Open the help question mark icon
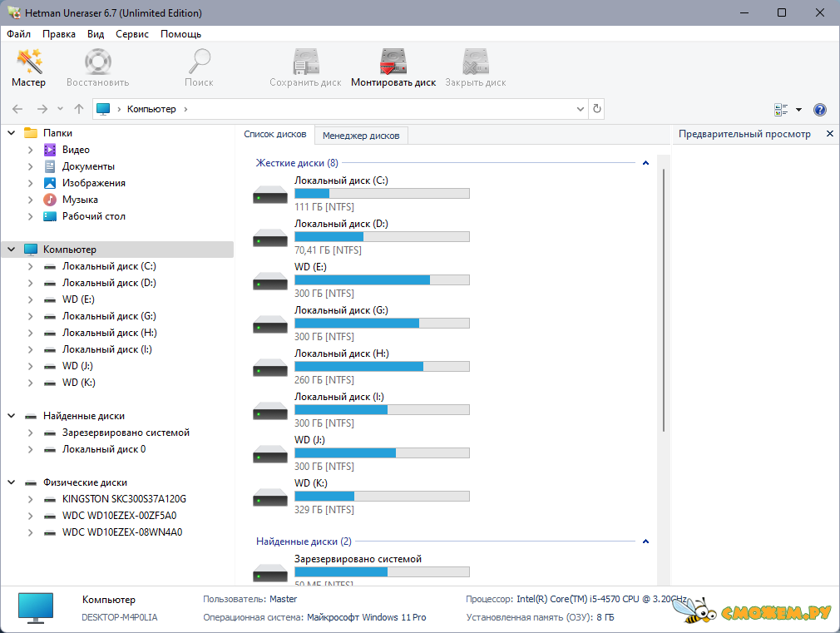Screen dimensions: 840x633 click(820, 109)
